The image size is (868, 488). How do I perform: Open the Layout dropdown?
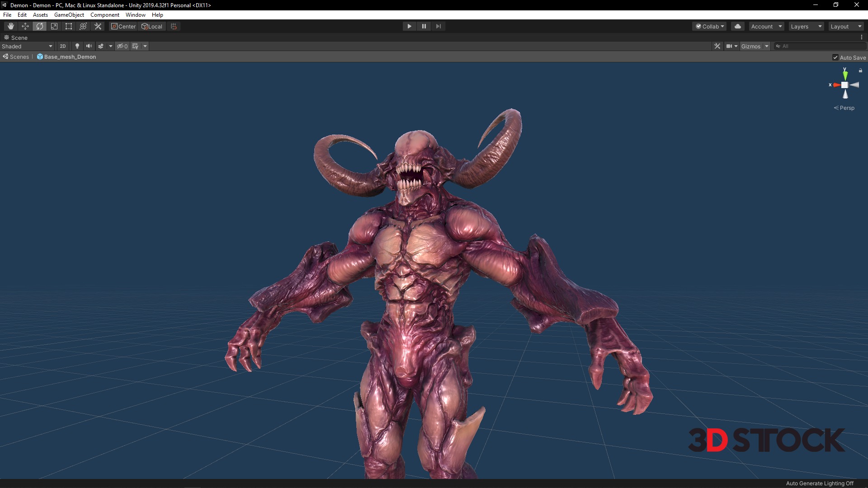pos(846,26)
